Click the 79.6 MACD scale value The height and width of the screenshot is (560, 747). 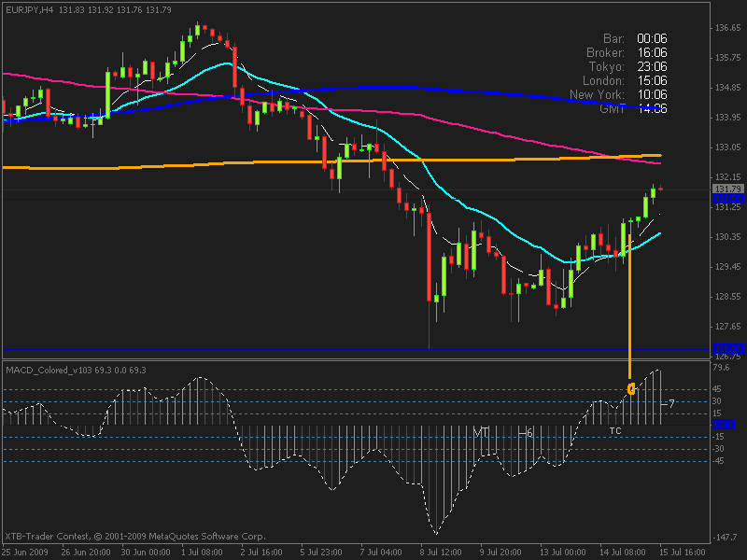click(721, 367)
